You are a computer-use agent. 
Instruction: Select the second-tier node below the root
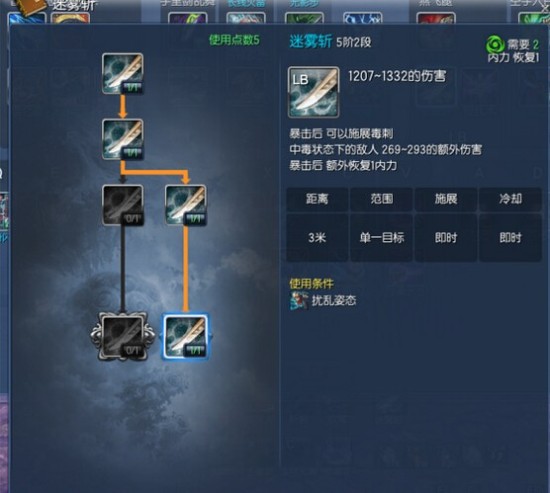tap(122, 139)
